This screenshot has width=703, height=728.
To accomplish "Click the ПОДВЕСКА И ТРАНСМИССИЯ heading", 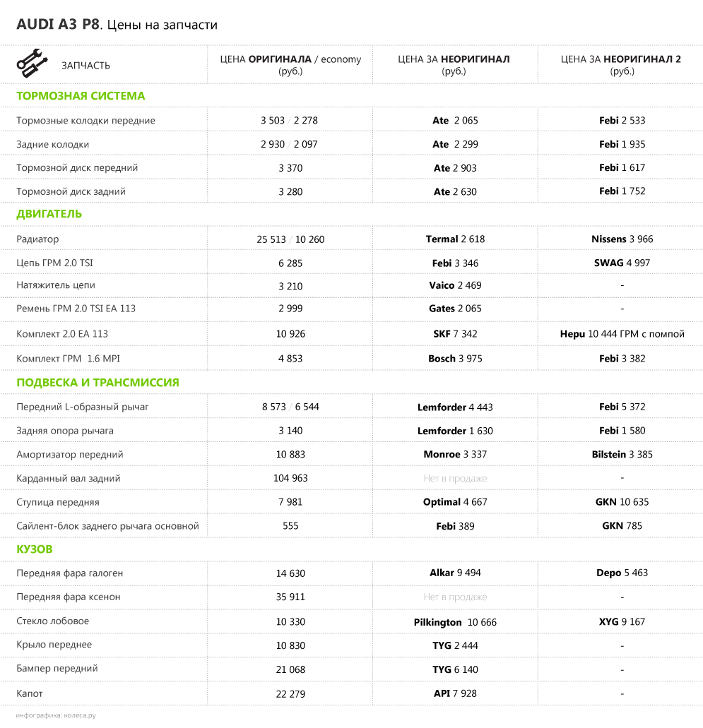I will [98, 383].
